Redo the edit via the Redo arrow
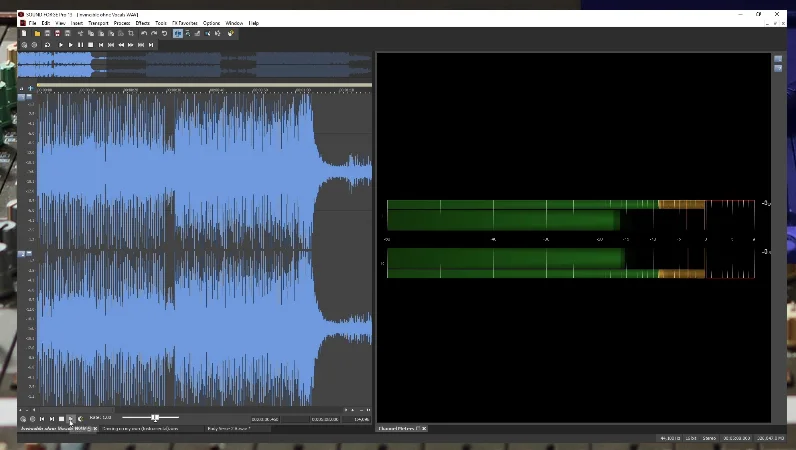Viewport: 796px width, 450px height. (x=154, y=34)
